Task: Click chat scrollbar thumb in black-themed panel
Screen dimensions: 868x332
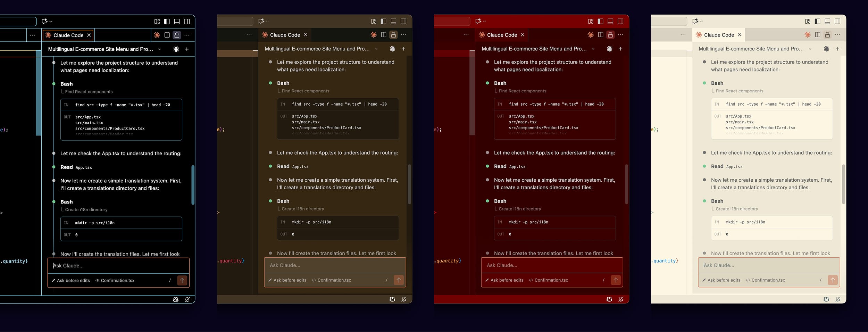Action: pyautogui.click(x=193, y=185)
